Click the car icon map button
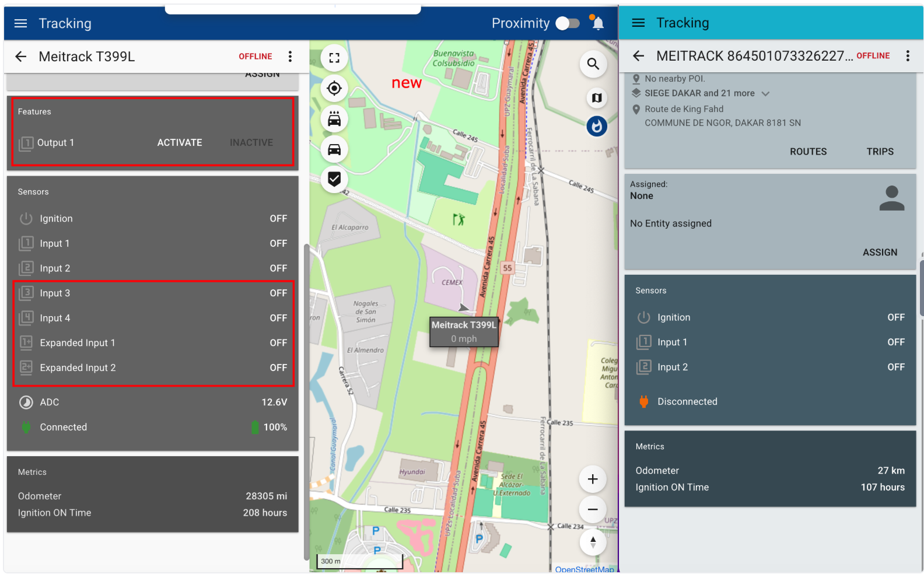Image resolution: width=924 pixels, height=581 pixels. click(334, 149)
